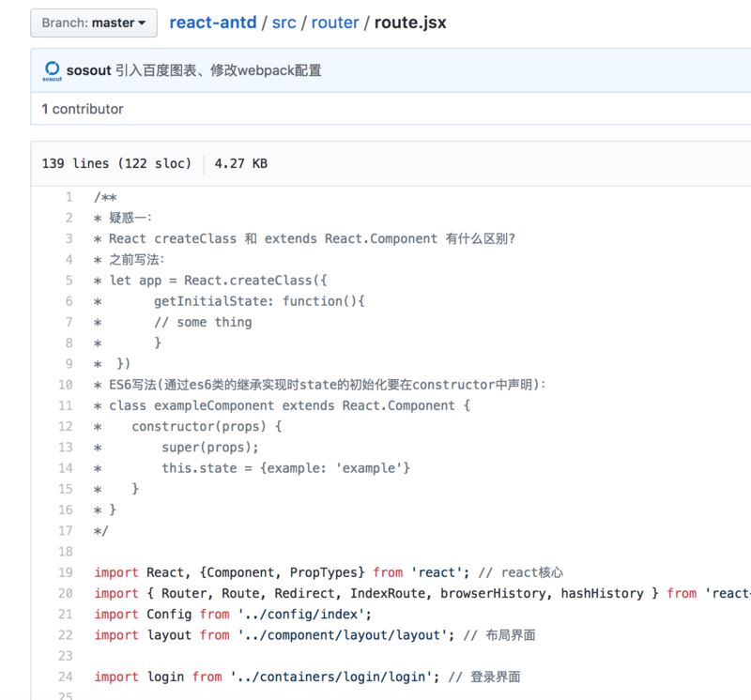Click line number 14 in the gutter
The height and width of the screenshot is (700, 751).
point(66,468)
